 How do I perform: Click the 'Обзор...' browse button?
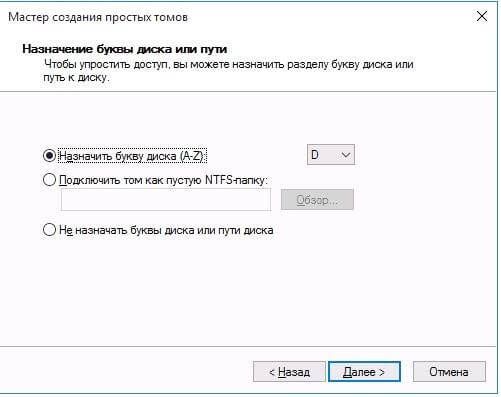(x=317, y=200)
